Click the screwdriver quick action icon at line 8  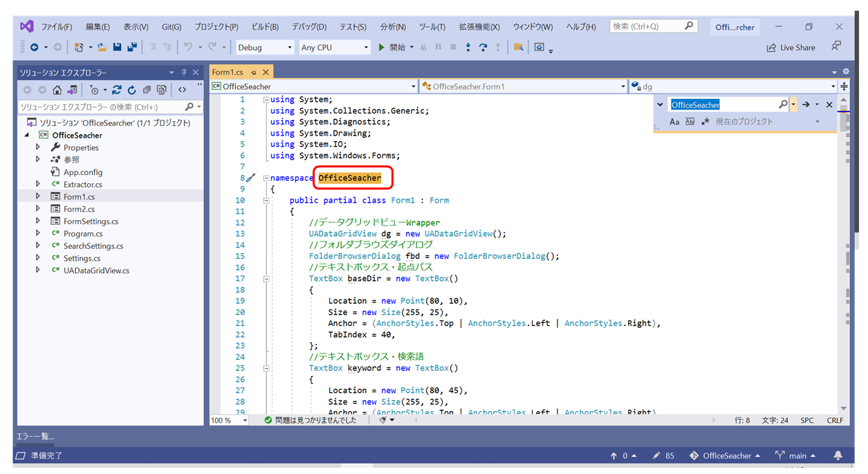pyautogui.click(x=250, y=178)
